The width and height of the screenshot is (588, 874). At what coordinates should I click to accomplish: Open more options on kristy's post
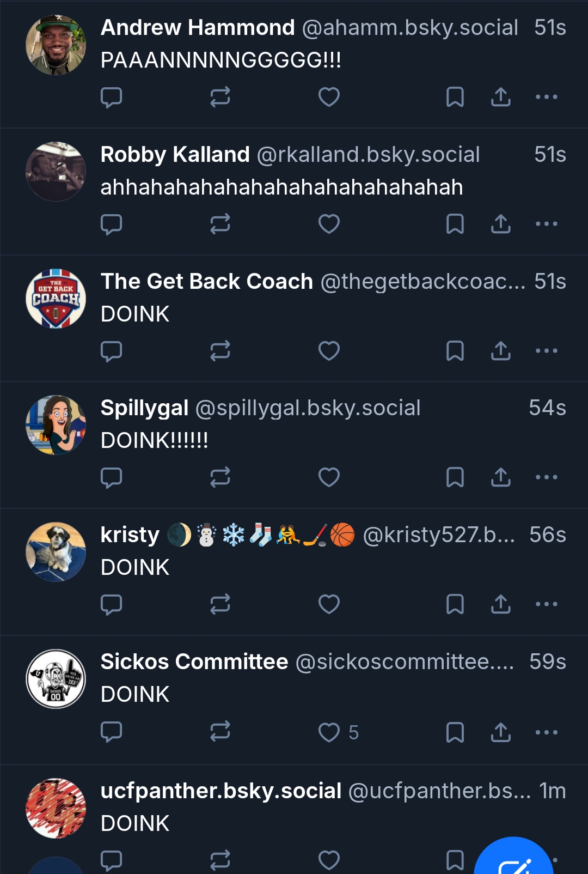pos(546,604)
